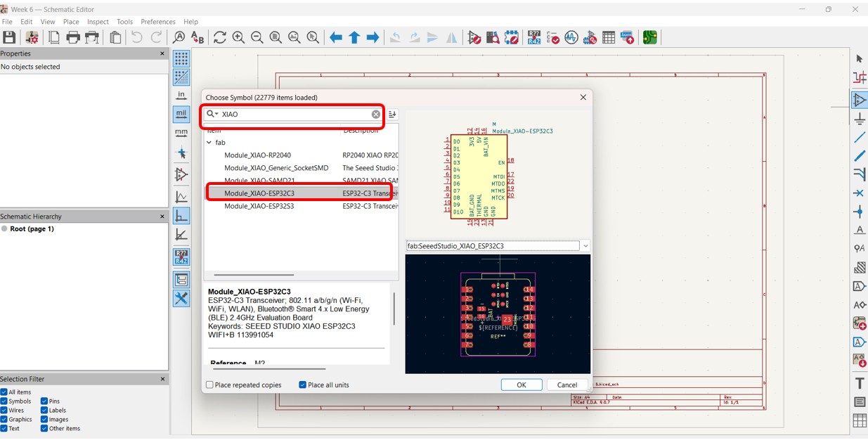Open the Symbol Editor toolbar icon
The height and width of the screenshot is (445, 868).
[474, 37]
